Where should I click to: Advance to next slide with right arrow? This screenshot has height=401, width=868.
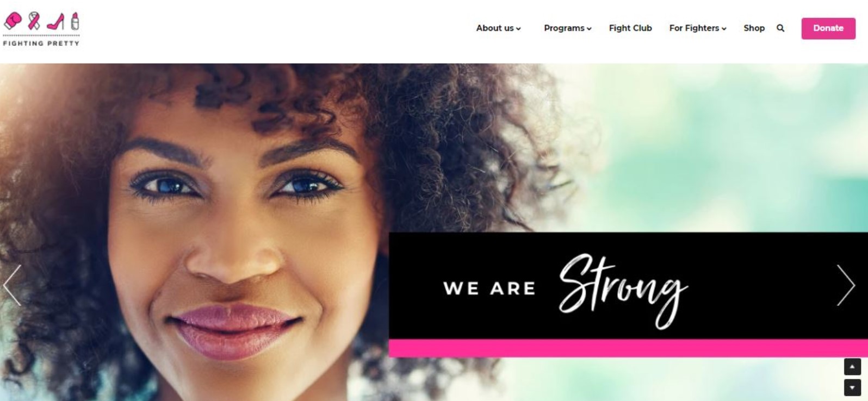tap(846, 285)
